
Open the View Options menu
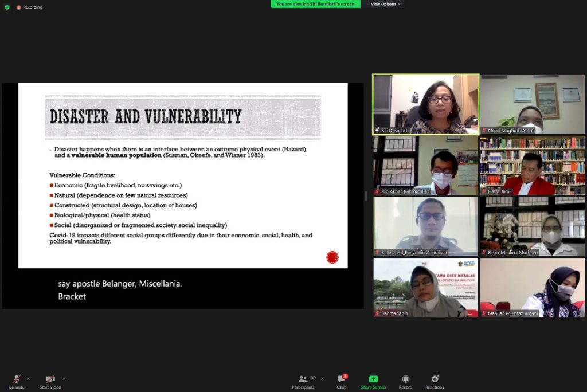pyautogui.click(x=385, y=4)
